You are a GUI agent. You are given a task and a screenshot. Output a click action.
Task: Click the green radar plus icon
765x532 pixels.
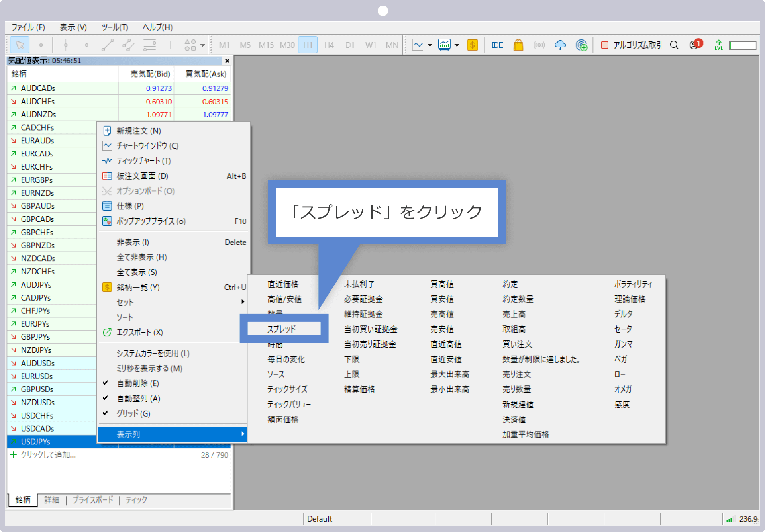tap(581, 45)
